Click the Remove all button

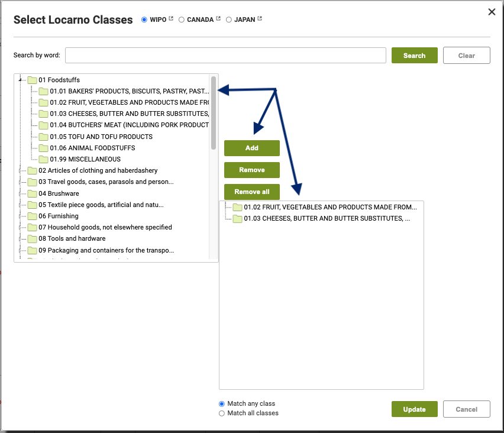[252, 192]
